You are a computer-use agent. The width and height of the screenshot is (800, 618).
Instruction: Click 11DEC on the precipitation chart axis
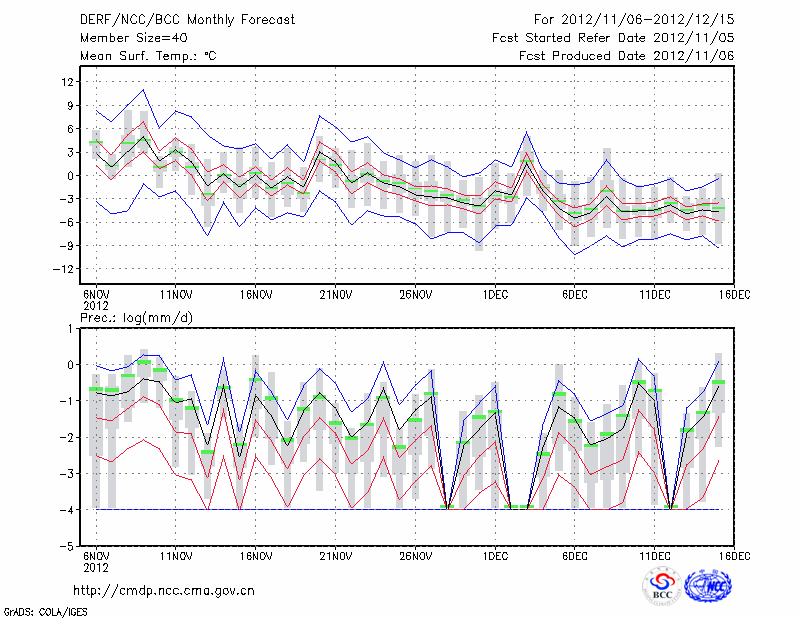655,555
